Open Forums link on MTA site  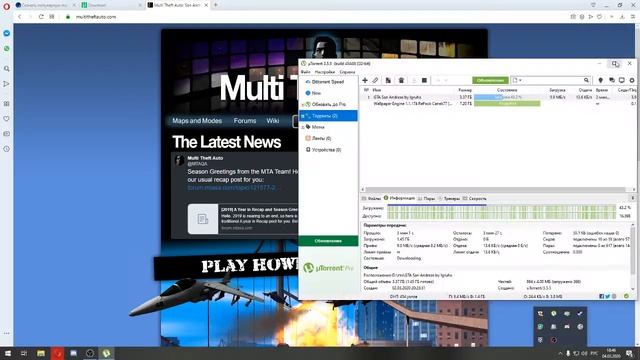[244, 121]
